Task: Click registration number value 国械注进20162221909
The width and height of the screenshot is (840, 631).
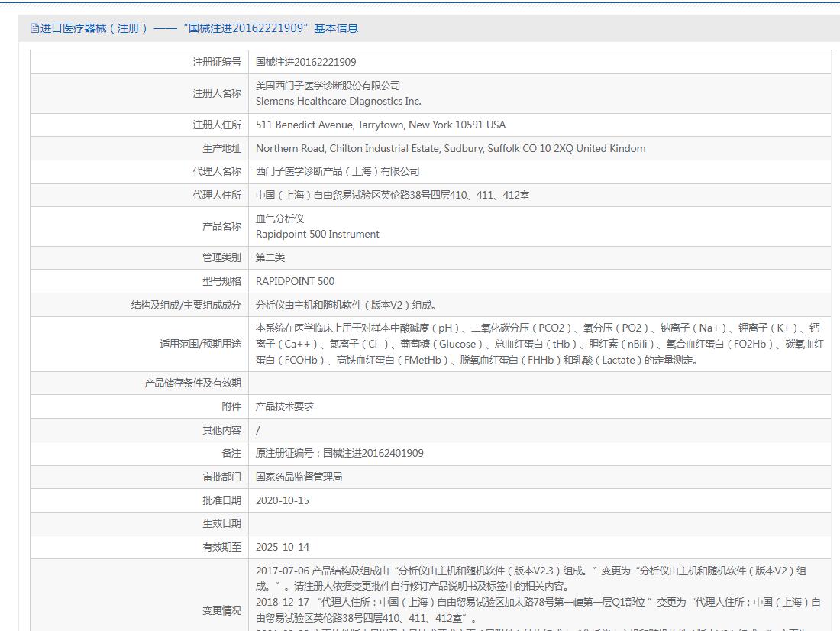Action: click(305, 62)
